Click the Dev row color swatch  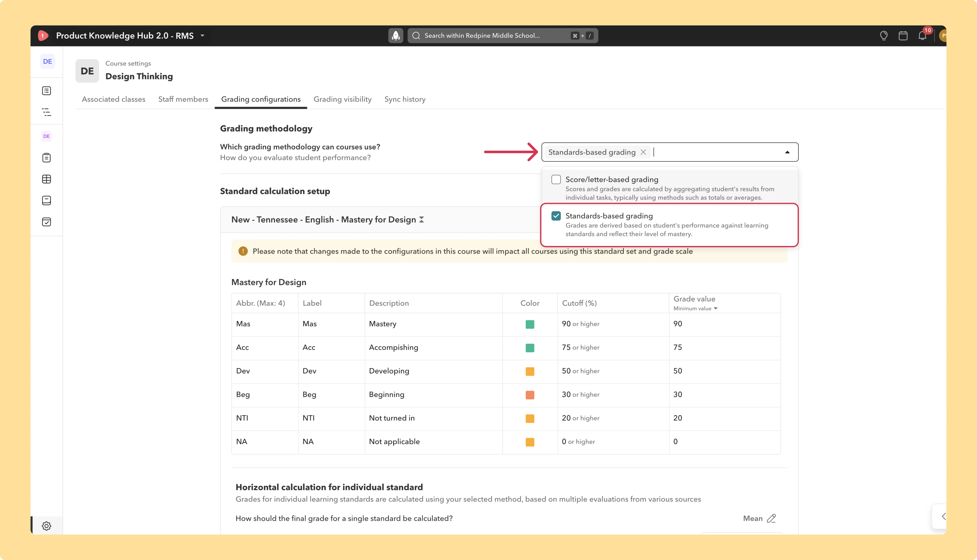(530, 372)
